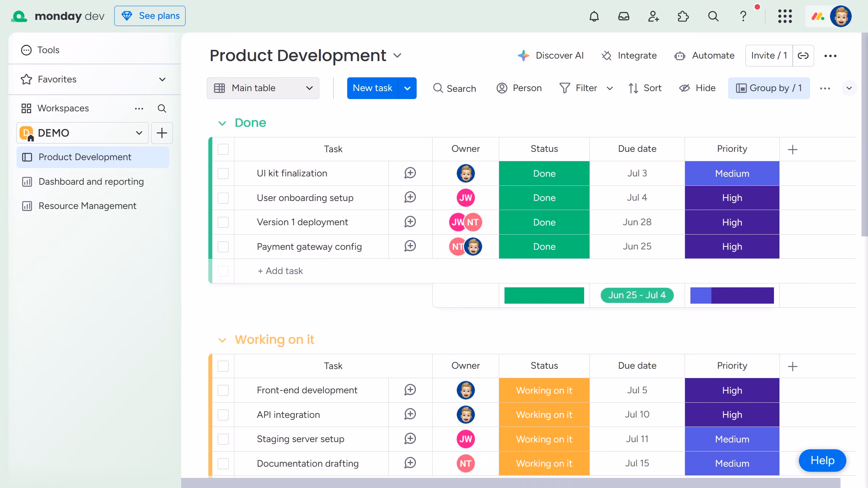Click the Done group priority summary bar

(732, 295)
